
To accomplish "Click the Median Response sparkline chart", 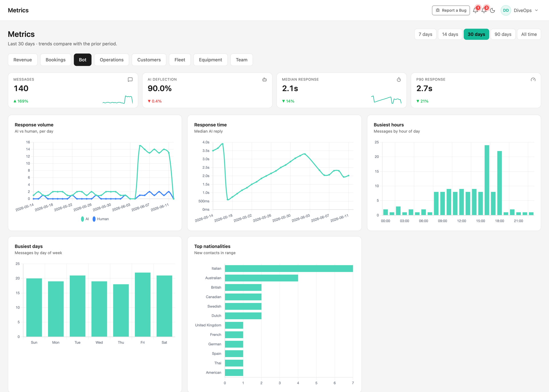I will point(386,100).
